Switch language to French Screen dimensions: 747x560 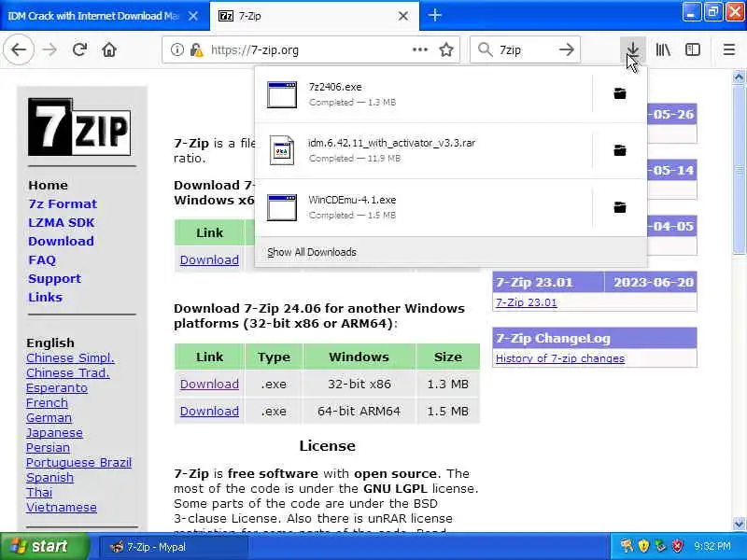coord(47,403)
